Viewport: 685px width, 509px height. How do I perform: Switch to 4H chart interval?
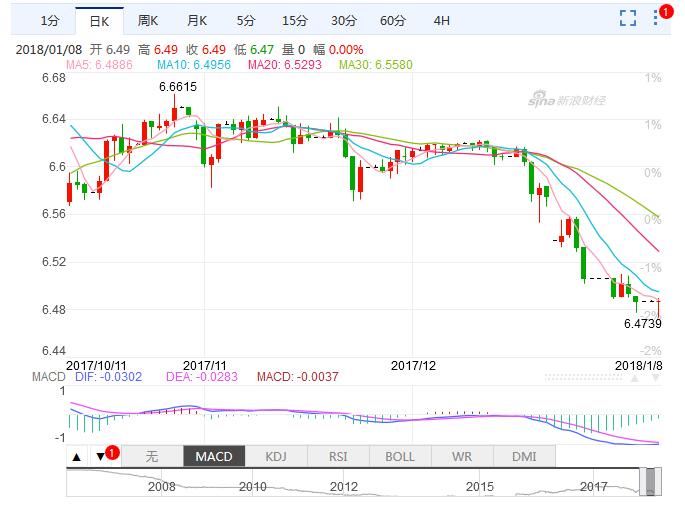click(441, 20)
